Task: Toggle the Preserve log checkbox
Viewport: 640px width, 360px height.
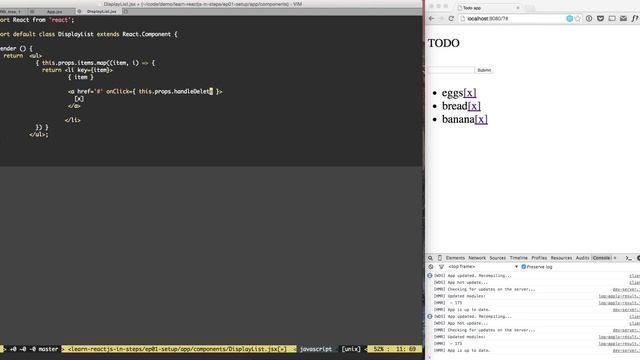Action: [x=524, y=267]
